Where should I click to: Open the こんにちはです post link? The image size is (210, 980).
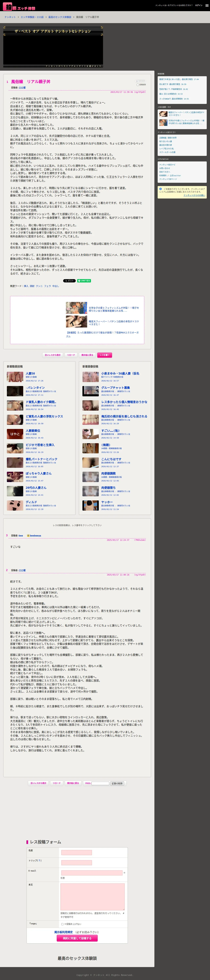click(x=111, y=459)
